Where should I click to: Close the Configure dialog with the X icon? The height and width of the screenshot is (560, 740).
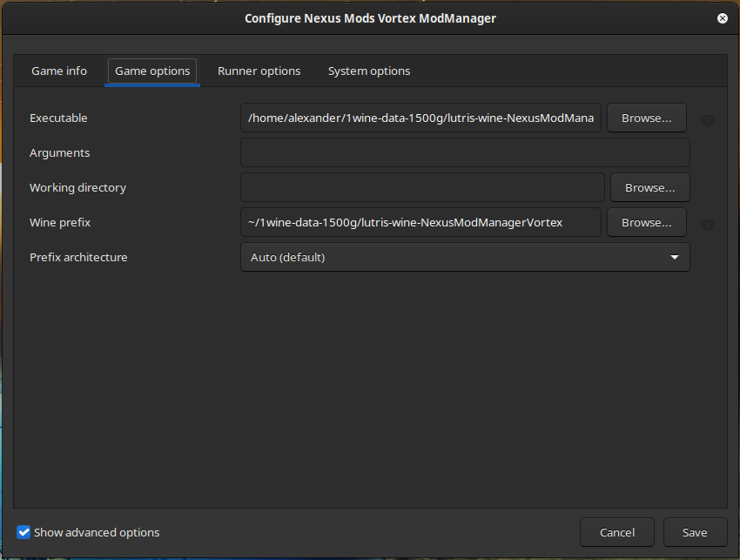coord(722,18)
